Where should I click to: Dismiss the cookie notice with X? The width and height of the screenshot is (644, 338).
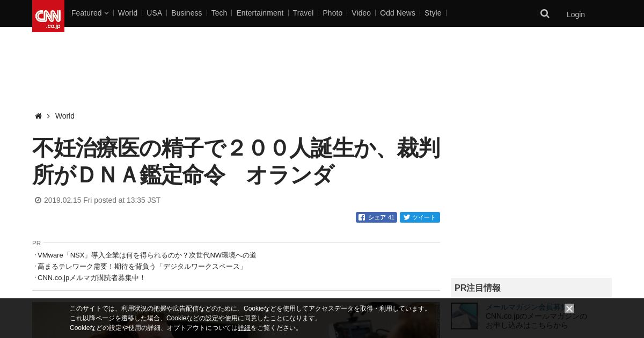click(x=569, y=308)
